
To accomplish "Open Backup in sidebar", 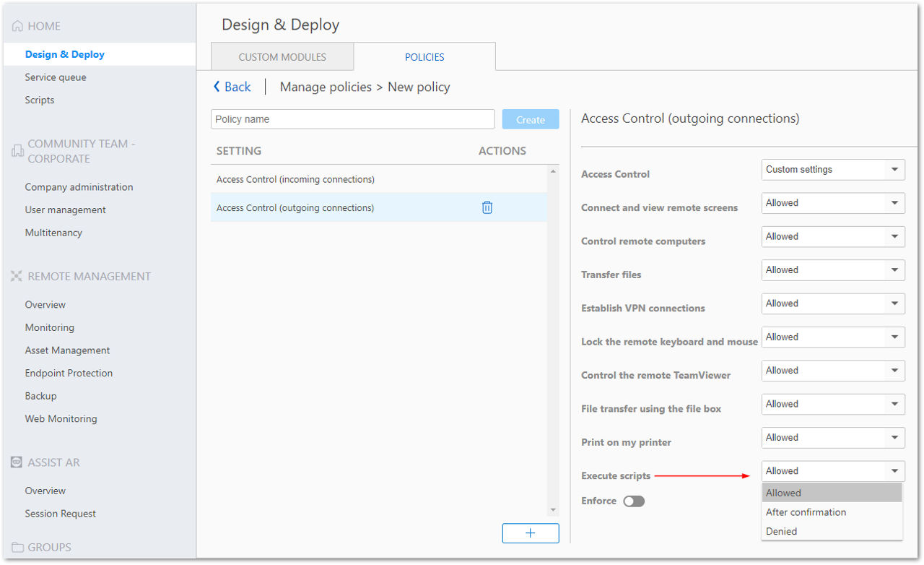I will pyautogui.click(x=40, y=396).
